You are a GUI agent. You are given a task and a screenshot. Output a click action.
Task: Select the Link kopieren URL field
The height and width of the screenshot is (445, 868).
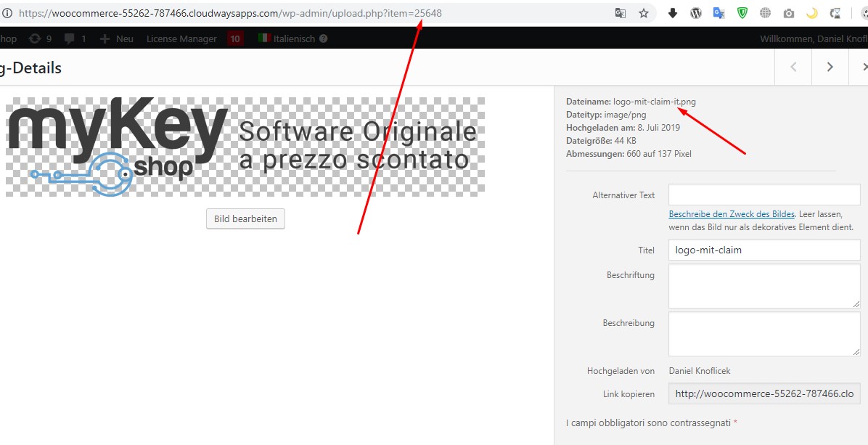(764, 393)
